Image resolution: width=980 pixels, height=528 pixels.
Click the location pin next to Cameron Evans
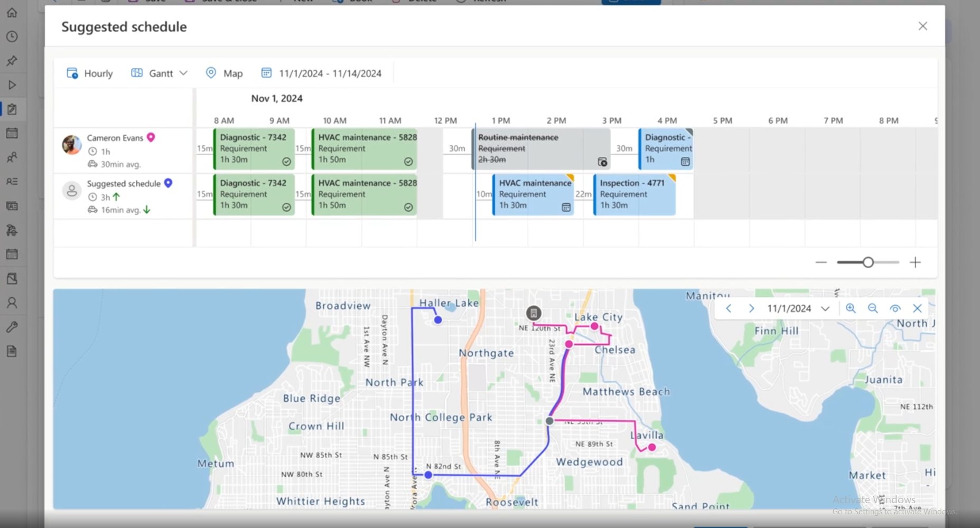point(152,137)
